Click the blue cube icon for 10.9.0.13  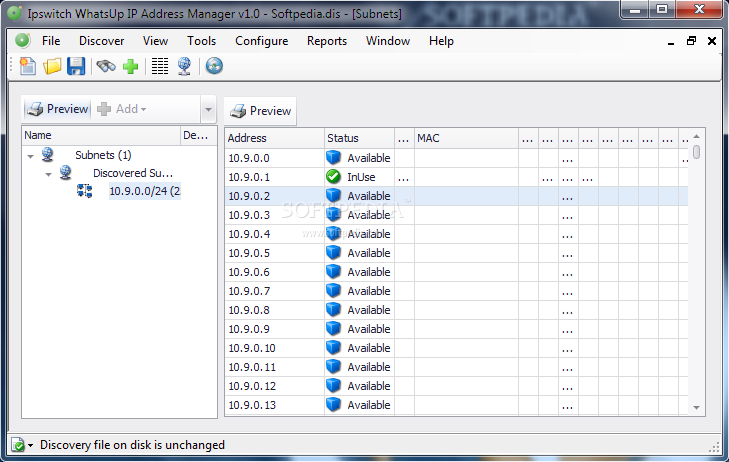(333, 404)
